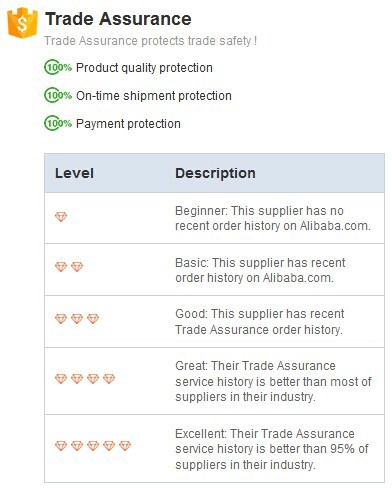
Task: Click the Trade Assurance heading
Action: [x=118, y=19]
